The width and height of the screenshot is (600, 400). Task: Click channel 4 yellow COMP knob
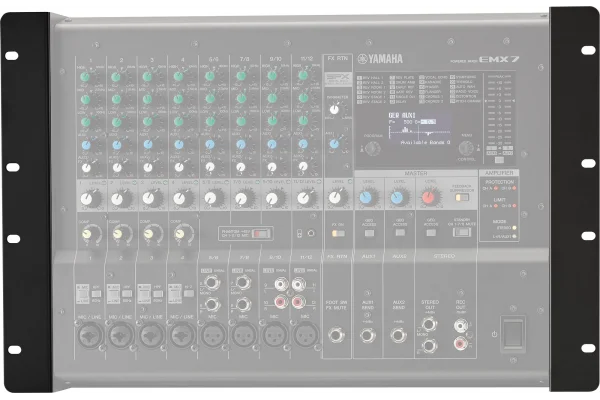[x=180, y=234]
